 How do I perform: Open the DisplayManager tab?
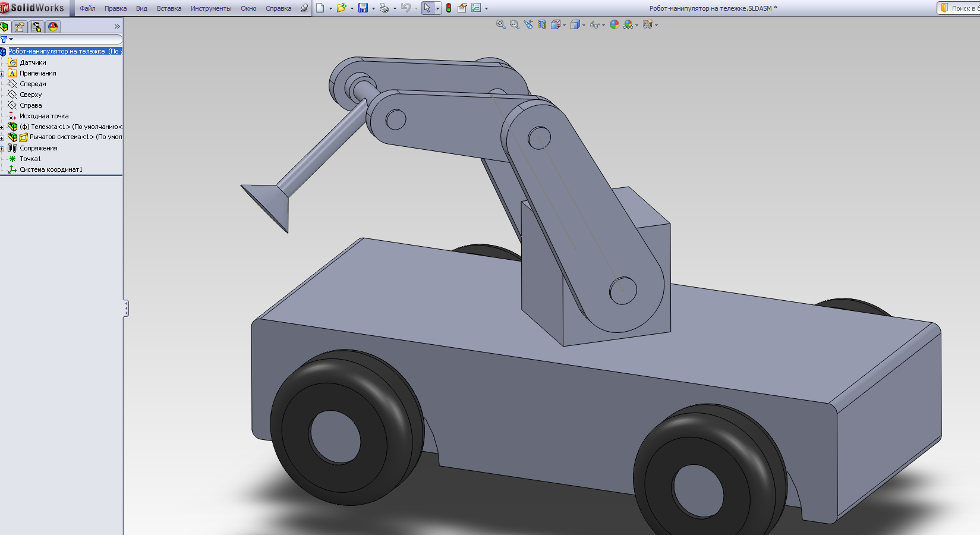pos(53,27)
